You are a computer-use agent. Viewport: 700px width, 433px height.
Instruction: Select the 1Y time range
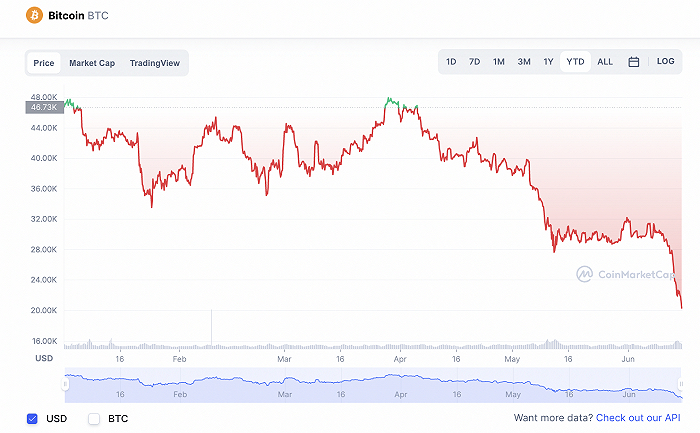pos(548,62)
